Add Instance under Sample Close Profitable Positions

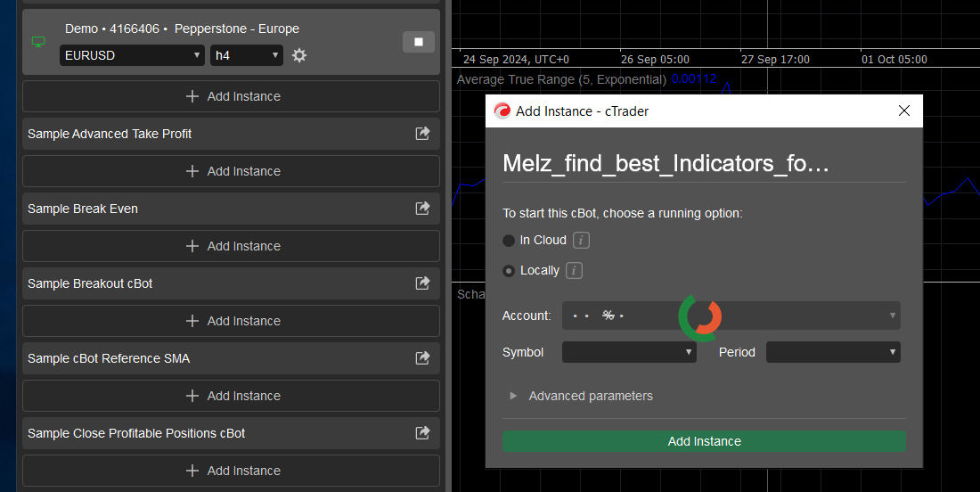pos(232,471)
